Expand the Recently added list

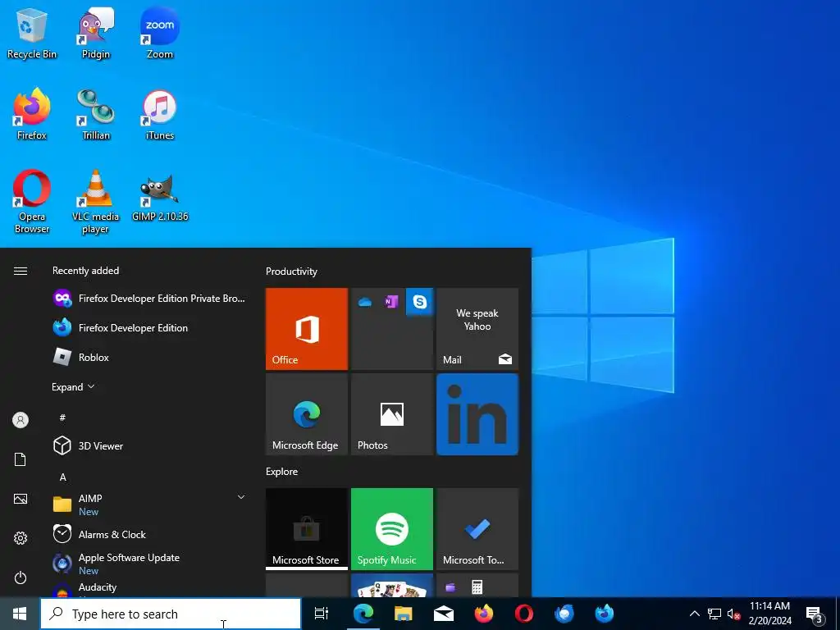point(73,387)
